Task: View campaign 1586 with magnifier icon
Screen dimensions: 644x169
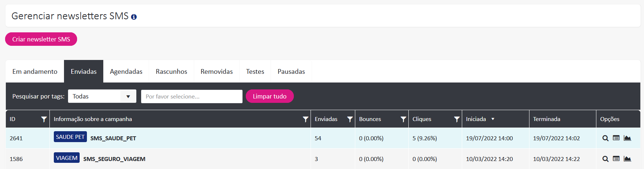Action: 605,159
